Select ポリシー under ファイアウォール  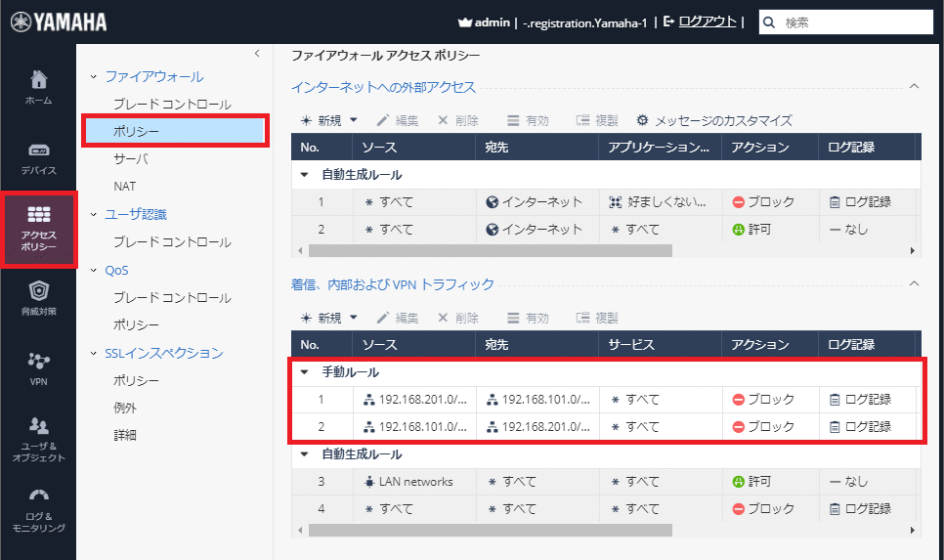click(x=135, y=131)
